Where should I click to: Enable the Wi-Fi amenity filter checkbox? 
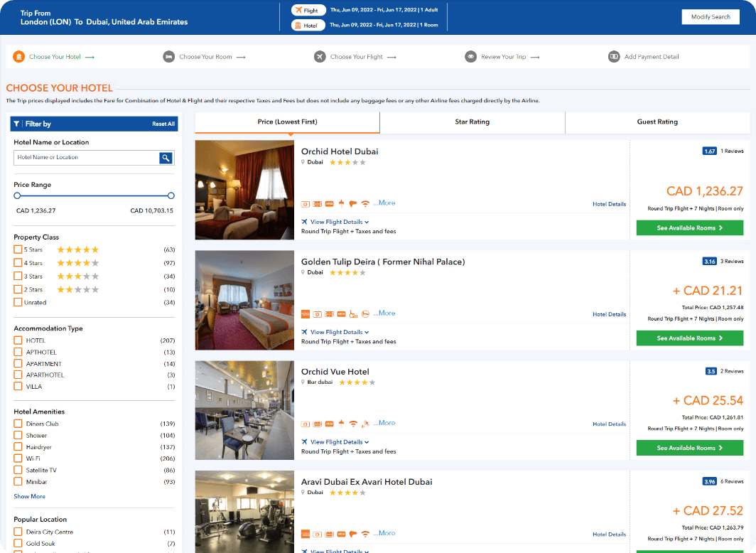(18, 458)
